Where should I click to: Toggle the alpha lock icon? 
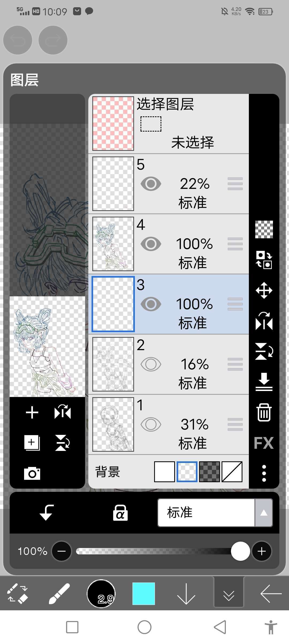[x=120, y=513]
